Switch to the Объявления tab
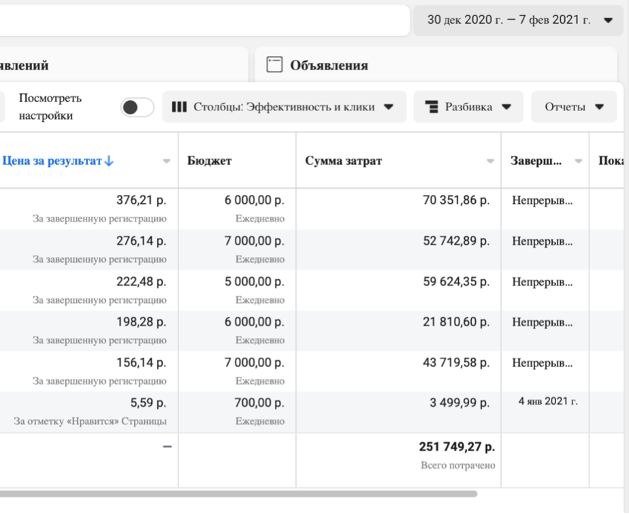This screenshot has height=514, width=629. point(329,65)
